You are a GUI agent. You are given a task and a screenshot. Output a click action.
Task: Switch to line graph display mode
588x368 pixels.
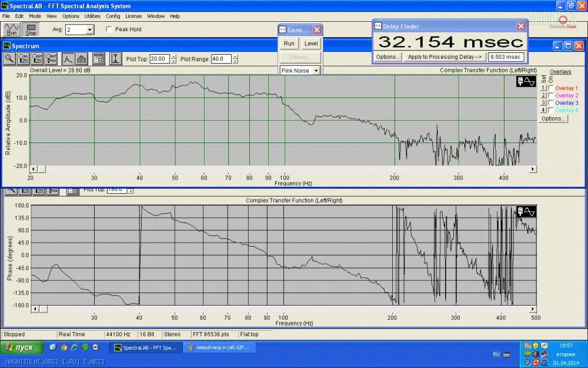[x=68, y=58]
